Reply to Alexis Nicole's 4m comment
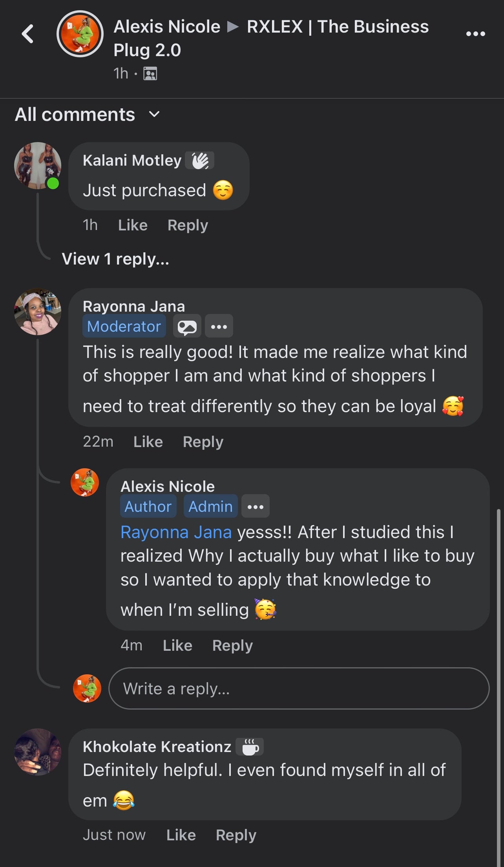Screen dimensions: 504x867 pyautogui.click(x=232, y=646)
